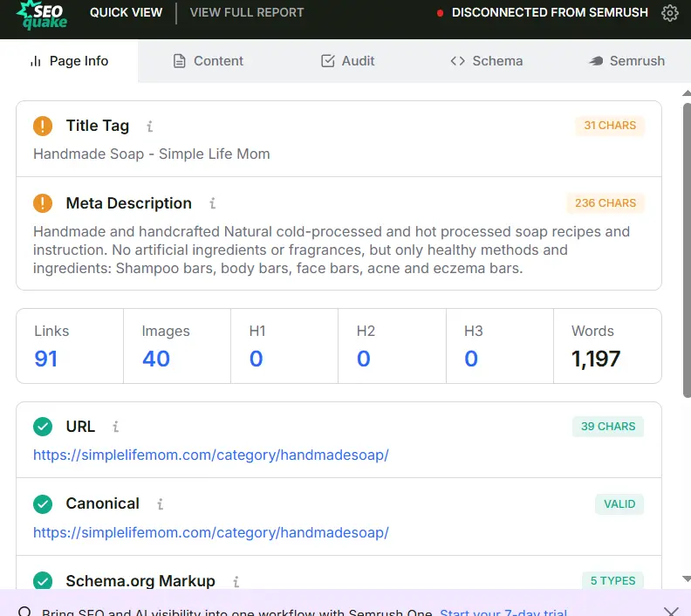Click the scrollbar down arrow
The height and width of the screenshot is (616, 691).
pos(686,578)
